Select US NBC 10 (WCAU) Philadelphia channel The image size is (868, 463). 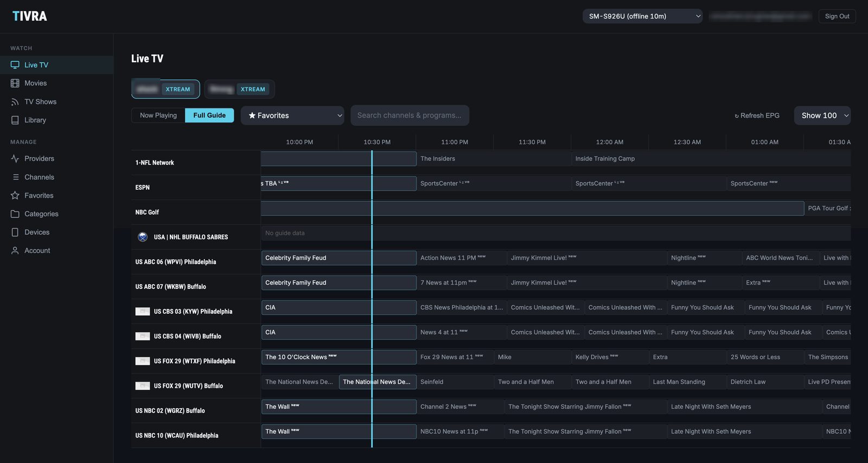pyautogui.click(x=196, y=435)
